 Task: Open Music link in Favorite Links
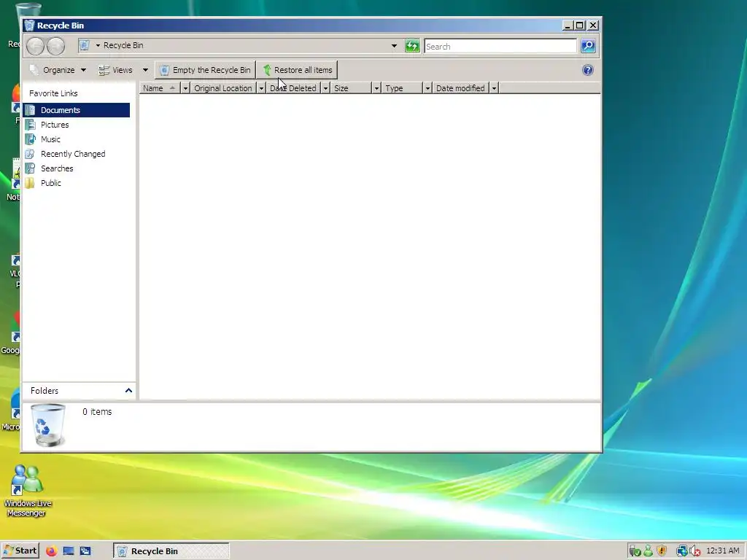[x=50, y=139]
